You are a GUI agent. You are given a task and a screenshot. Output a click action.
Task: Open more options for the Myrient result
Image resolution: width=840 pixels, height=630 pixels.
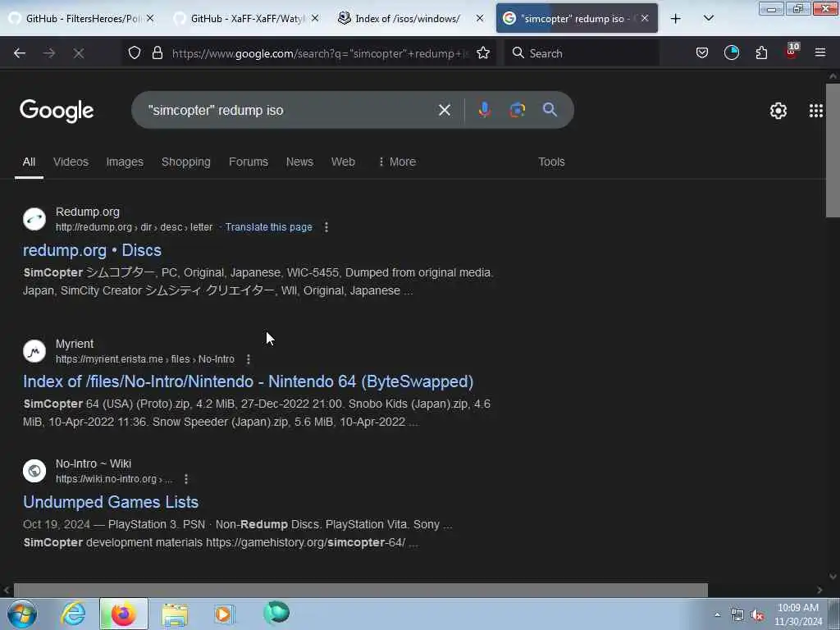[249, 359]
